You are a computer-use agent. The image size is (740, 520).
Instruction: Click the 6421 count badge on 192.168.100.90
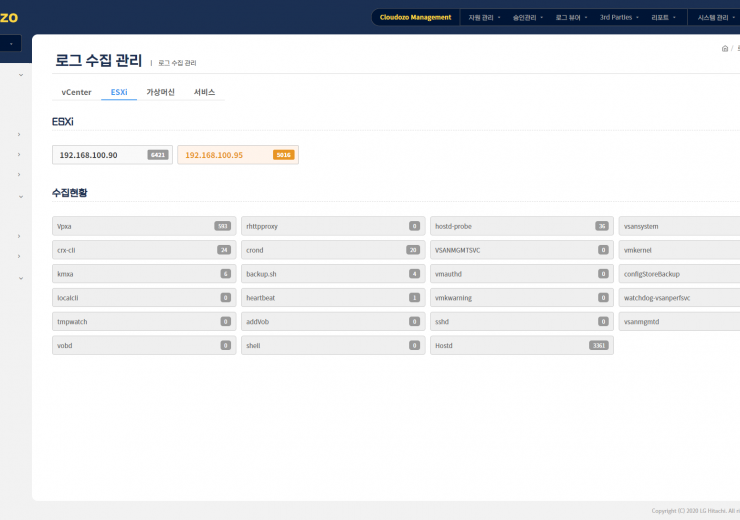pos(157,155)
